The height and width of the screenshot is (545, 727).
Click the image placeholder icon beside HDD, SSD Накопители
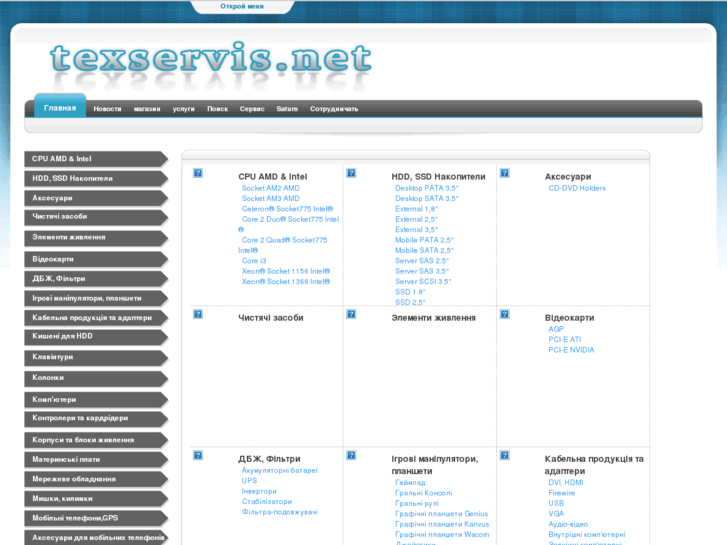[x=351, y=173]
